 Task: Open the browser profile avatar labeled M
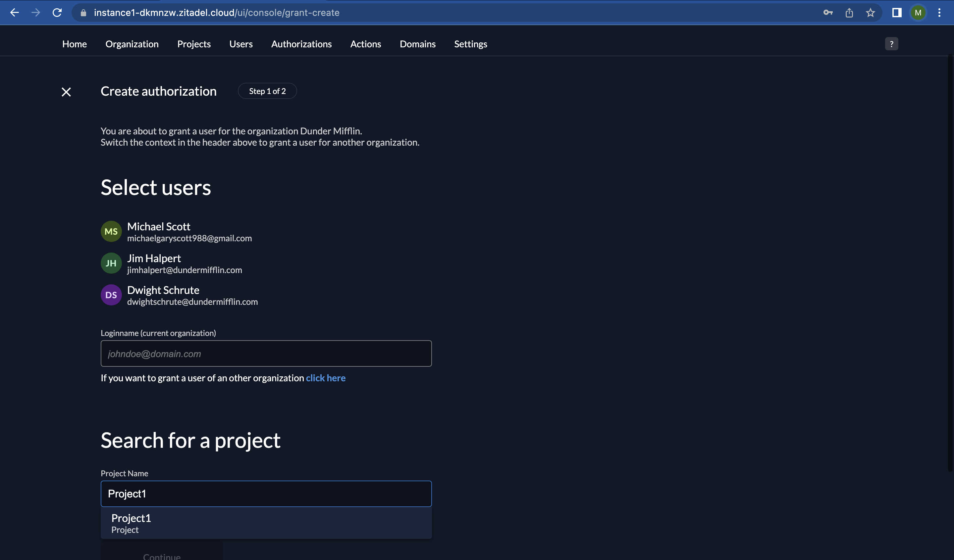click(x=918, y=13)
